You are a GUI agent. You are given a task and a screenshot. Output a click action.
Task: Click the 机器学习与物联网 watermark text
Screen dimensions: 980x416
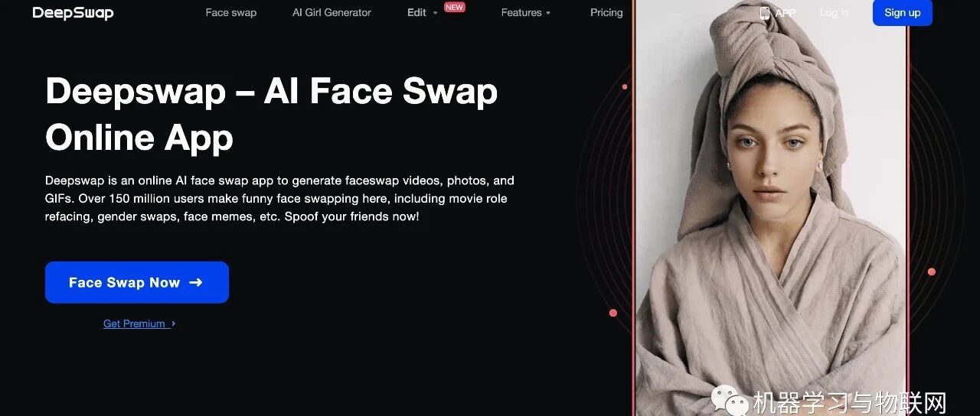pos(850,402)
